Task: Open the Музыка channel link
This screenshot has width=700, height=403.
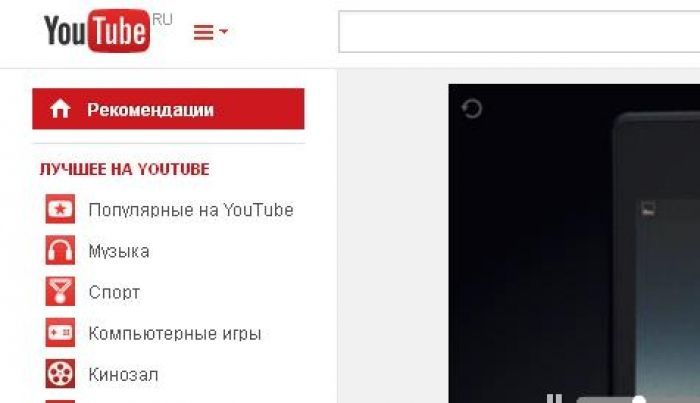Action: tap(119, 251)
